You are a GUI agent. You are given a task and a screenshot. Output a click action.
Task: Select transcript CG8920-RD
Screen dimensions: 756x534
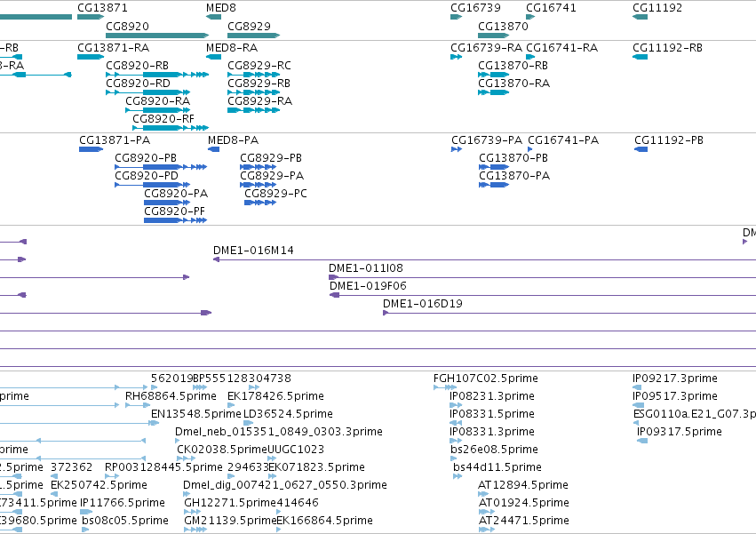click(138, 84)
